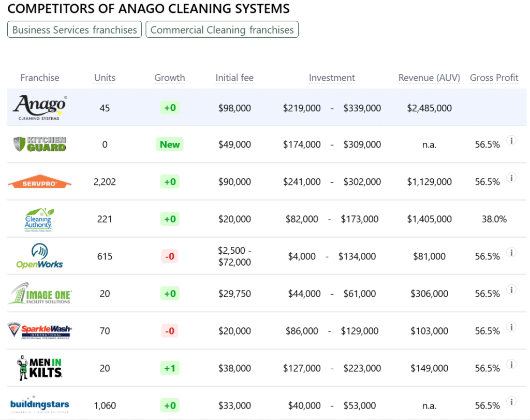The height and width of the screenshot is (420, 530).
Task: Open the Sparkle Wash logo
Action: click(39, 330)
